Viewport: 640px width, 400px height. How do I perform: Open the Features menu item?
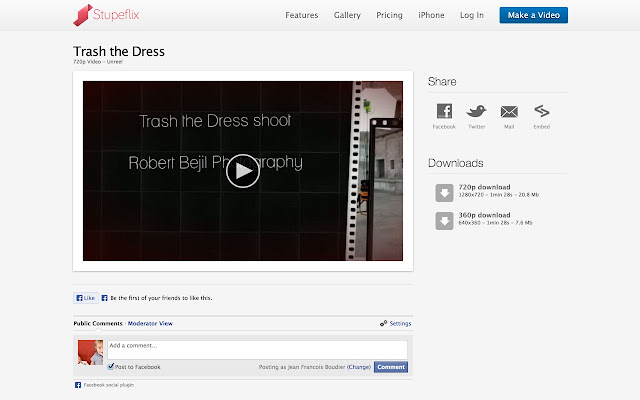pos(301,15)
